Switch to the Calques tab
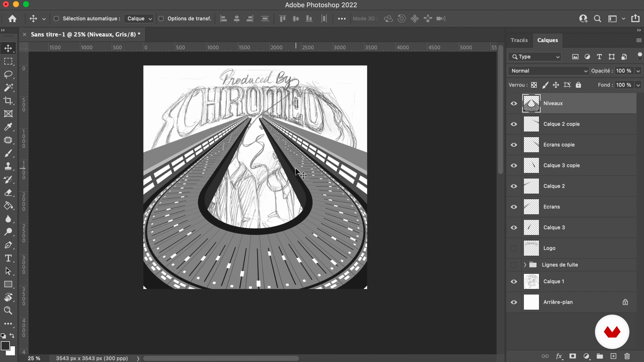 pyautogui.click(x=548, y=40)
